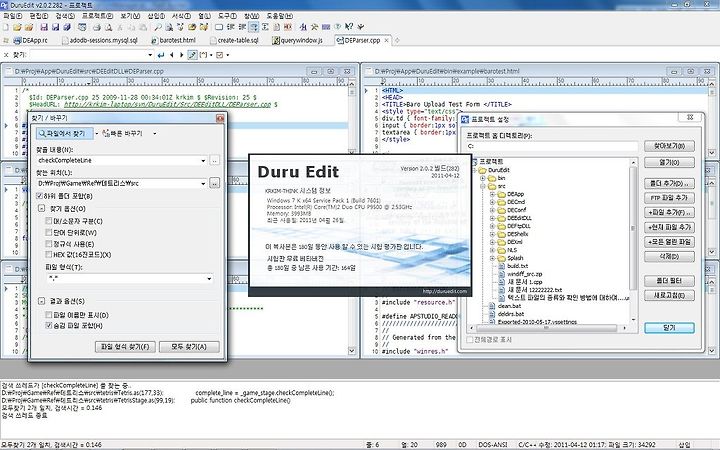This screenshot has width=720, height=450.
Task: Click the project tree vertical scrollbar
Action: coord(633,239)
